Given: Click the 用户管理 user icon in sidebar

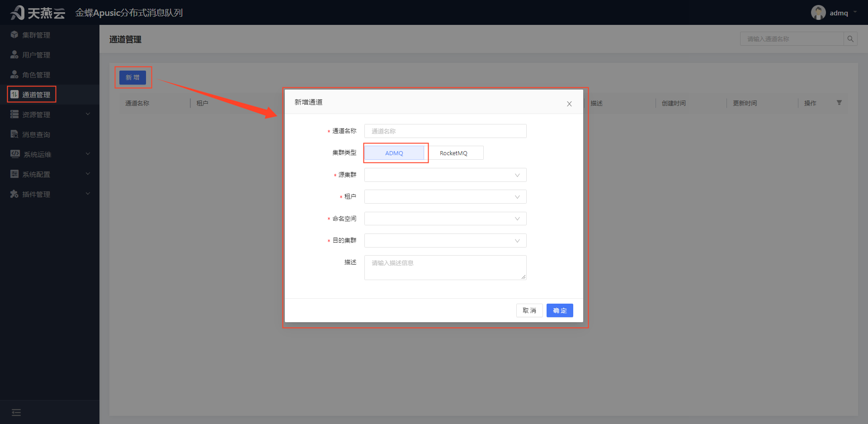Looking at the screenshot, I should (x=14, y=55).
